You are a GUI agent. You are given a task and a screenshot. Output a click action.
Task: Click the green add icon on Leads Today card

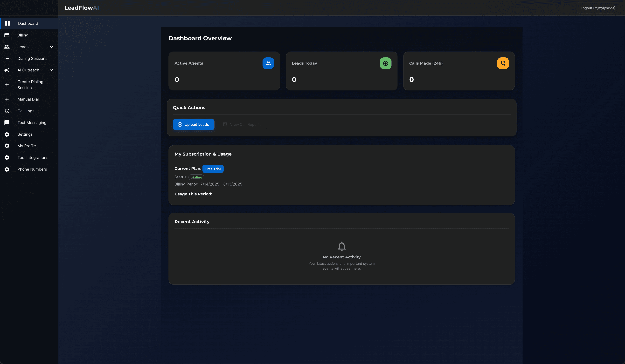point(385,63)
